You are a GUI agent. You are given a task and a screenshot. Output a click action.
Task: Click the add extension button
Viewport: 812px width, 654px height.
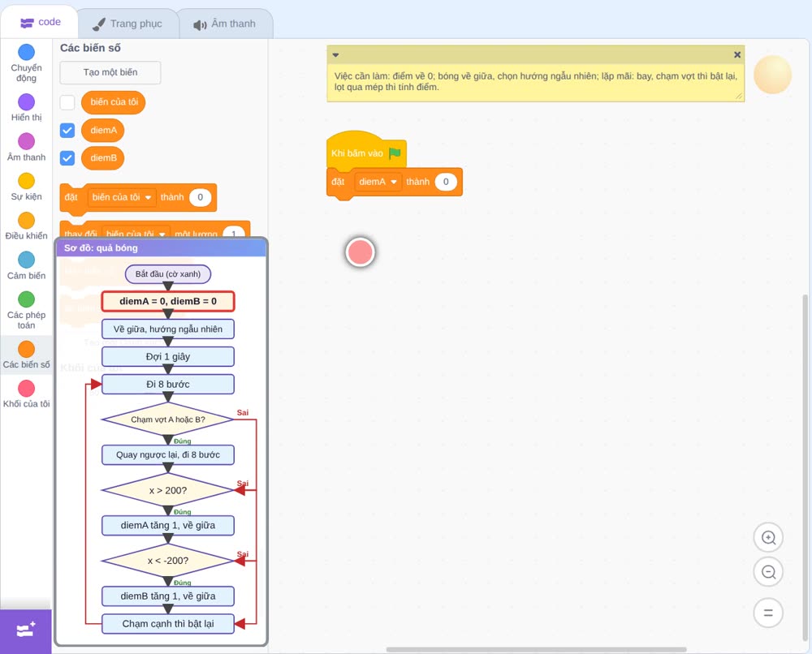pos(26,630)
